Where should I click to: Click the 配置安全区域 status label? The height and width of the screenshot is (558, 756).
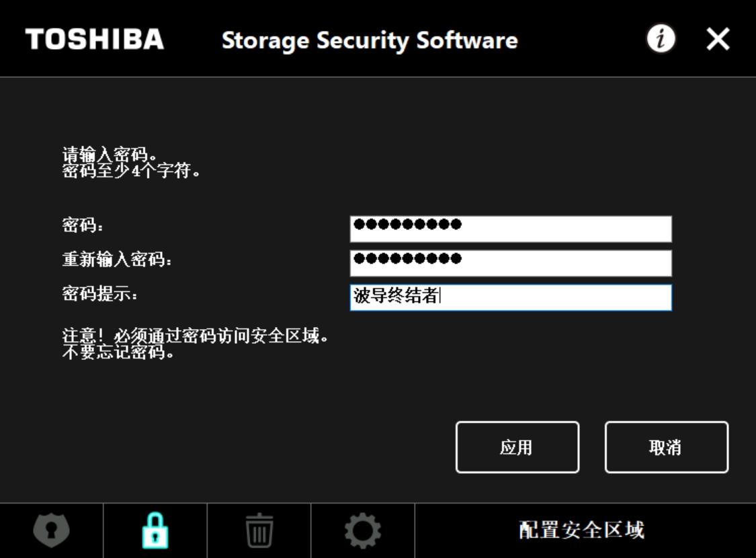click(584, 528)
